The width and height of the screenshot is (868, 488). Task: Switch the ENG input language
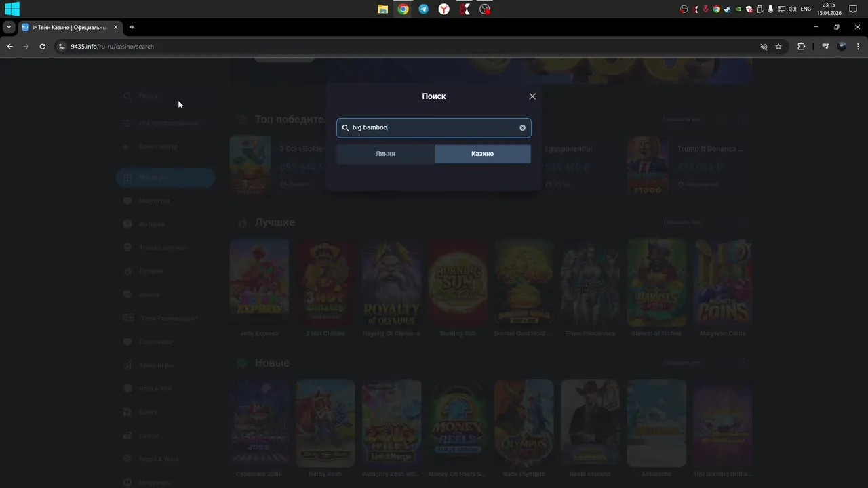[x=806, y=9]
